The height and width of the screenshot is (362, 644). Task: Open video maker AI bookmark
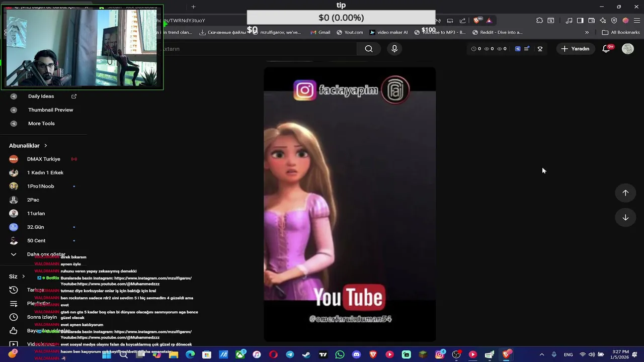coord(388,32)
